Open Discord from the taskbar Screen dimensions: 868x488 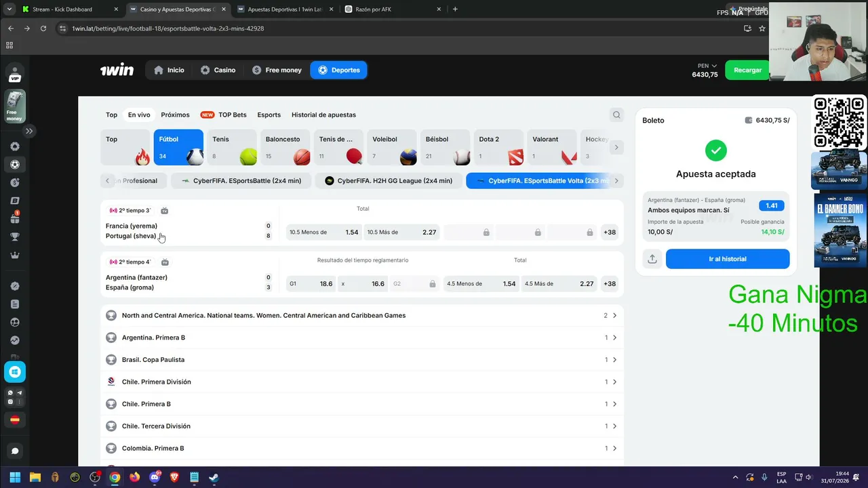(x=155, y=477)
